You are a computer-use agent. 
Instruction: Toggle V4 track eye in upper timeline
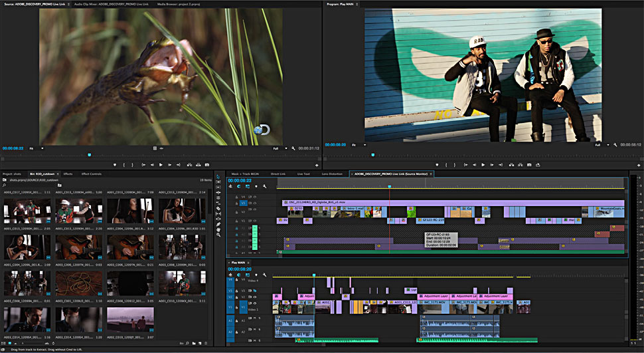[255, 197]
